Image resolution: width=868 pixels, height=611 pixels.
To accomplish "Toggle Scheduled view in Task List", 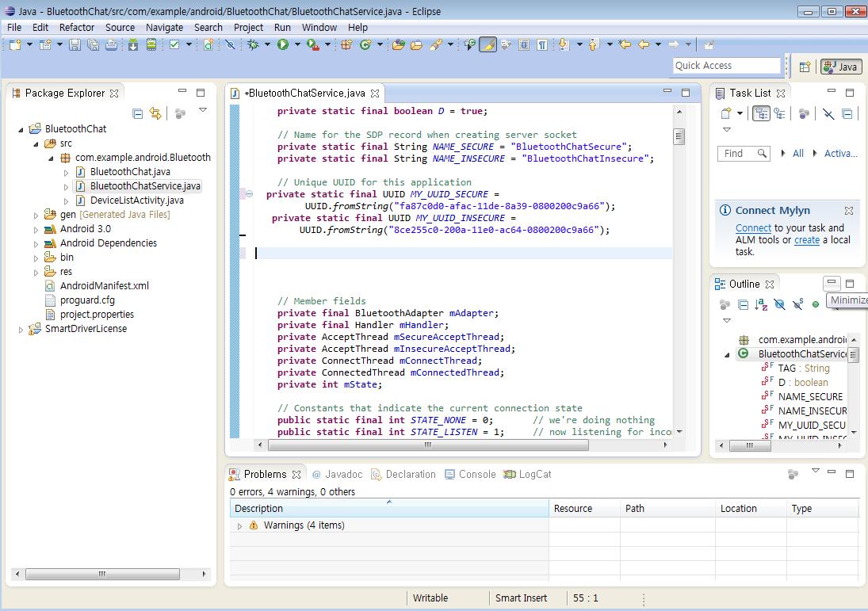I will (x=779, y=114).
